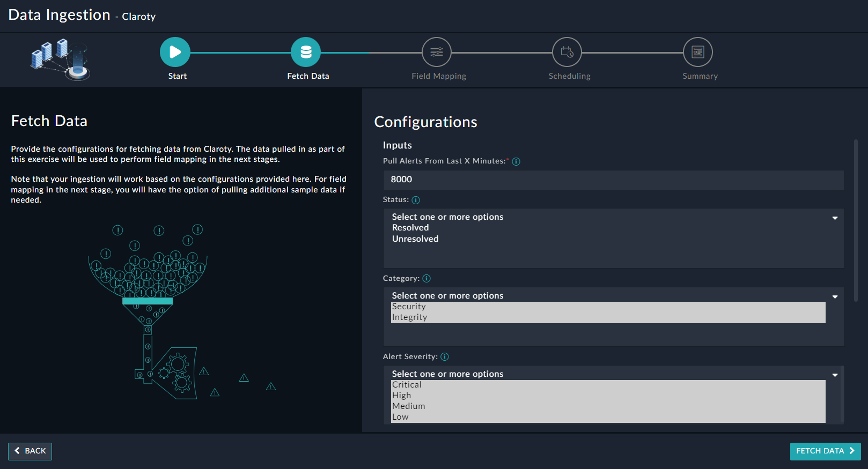Choose Security in the Category list
This screenshot has height=469, width=868.
point(409,307)
